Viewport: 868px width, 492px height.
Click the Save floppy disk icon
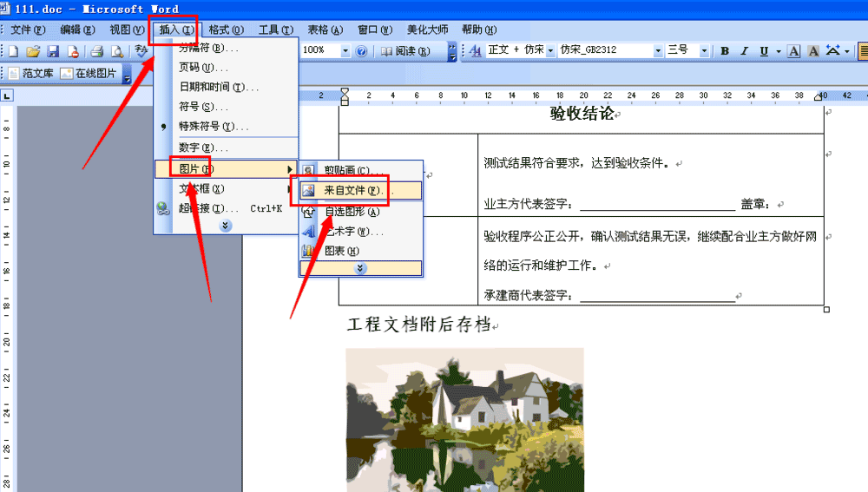point(53,51)
